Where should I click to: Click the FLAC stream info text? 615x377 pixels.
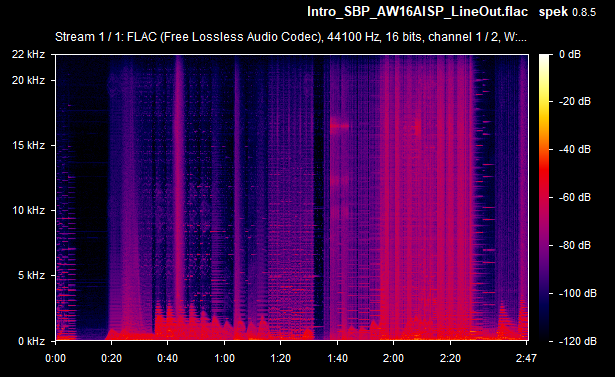(291, 37)
